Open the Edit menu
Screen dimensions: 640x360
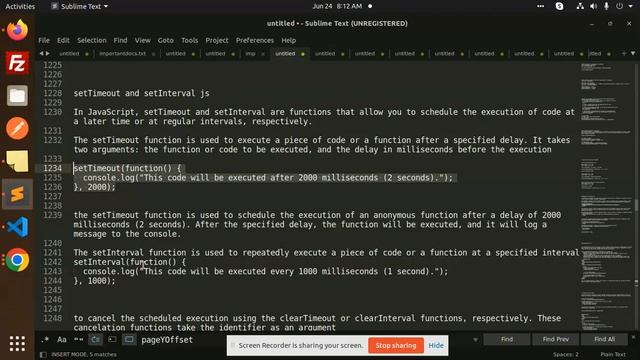tap(63, 40)
